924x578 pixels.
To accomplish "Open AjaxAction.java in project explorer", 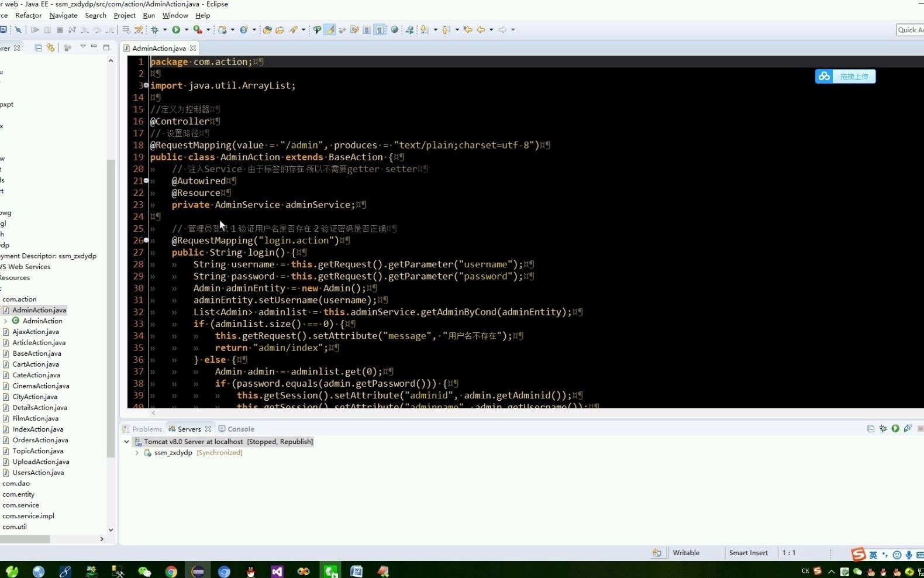I will [x=36, y=332].
